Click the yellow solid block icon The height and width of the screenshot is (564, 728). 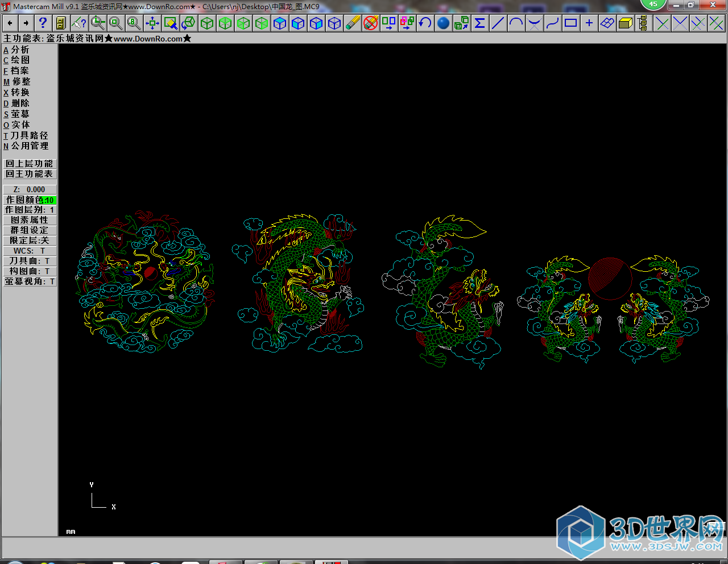pos(626,23)
